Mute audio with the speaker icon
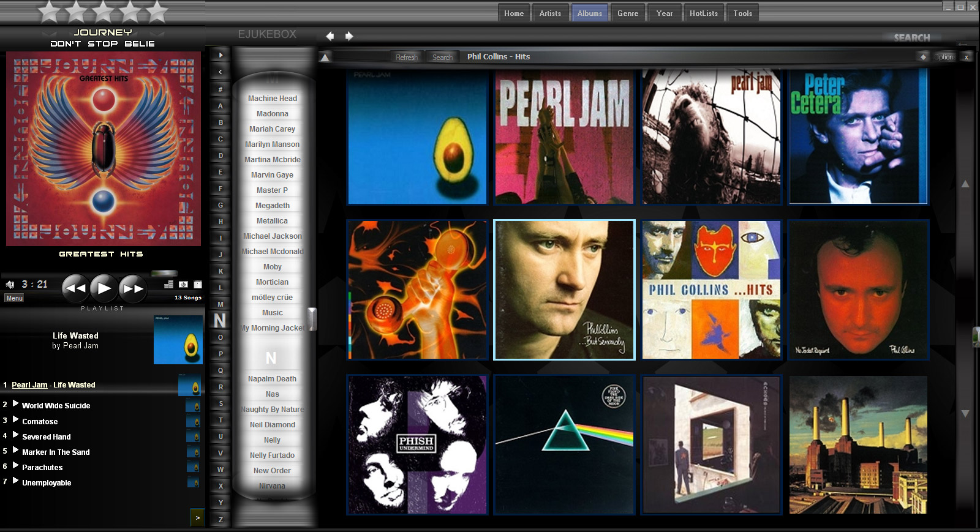 coord(10,285)
